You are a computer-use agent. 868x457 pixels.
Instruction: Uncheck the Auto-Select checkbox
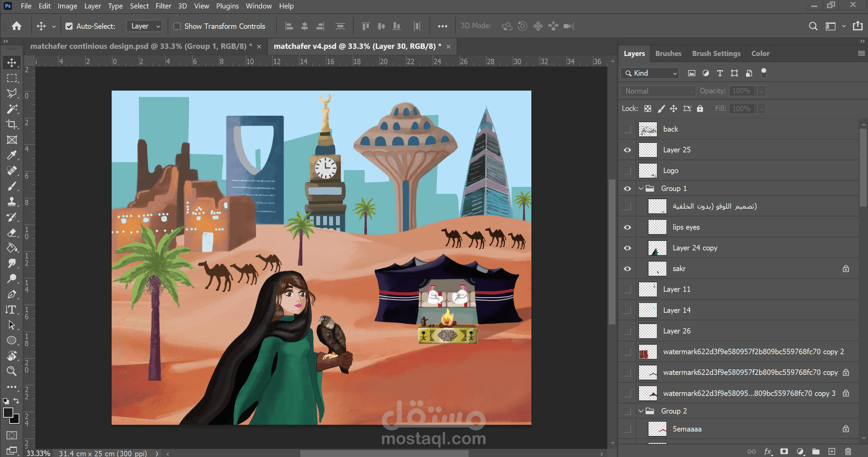69,26
